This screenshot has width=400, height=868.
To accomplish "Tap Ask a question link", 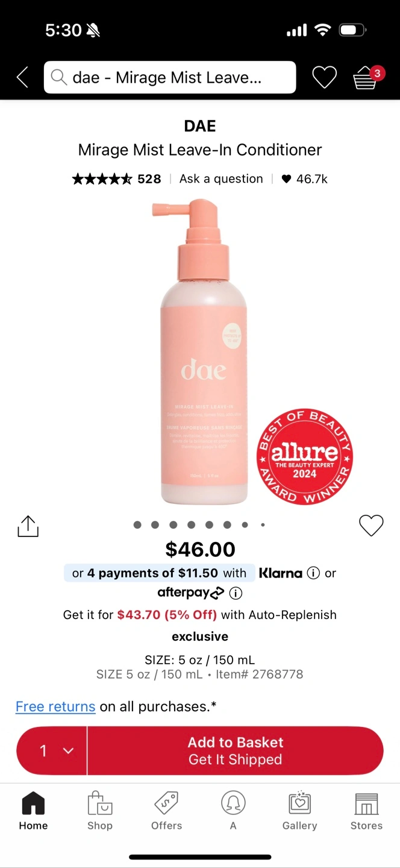I will [221, 179].
